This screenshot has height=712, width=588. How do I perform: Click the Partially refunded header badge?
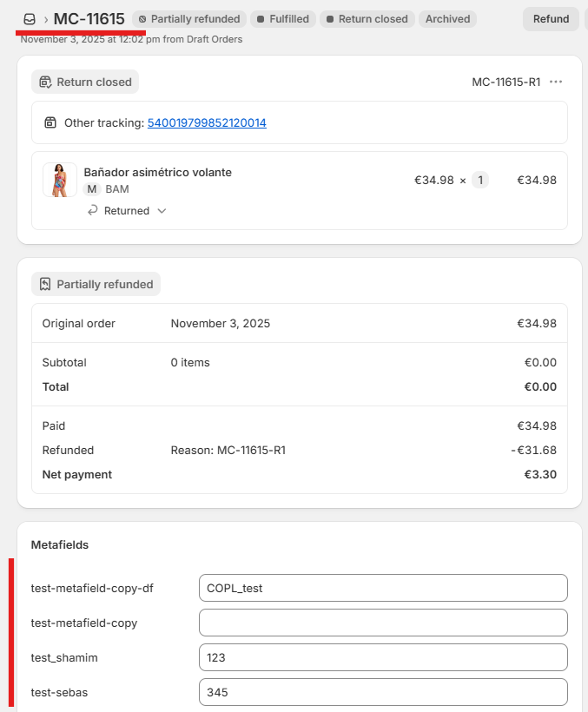189,19
